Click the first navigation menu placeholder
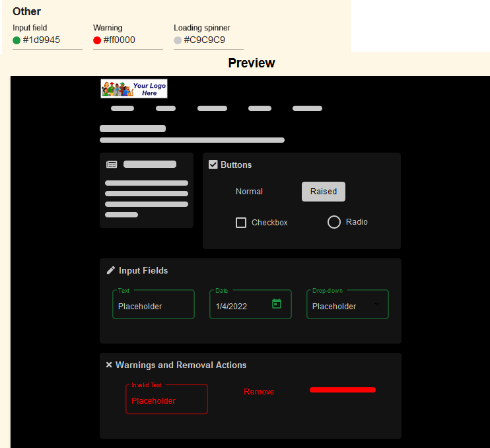The height and width of the screenshot is (448, 490). (122, 108)
